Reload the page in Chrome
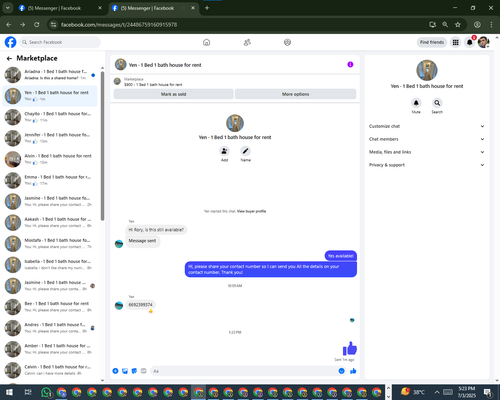This screenshot has width=500, height=400. 37,25
